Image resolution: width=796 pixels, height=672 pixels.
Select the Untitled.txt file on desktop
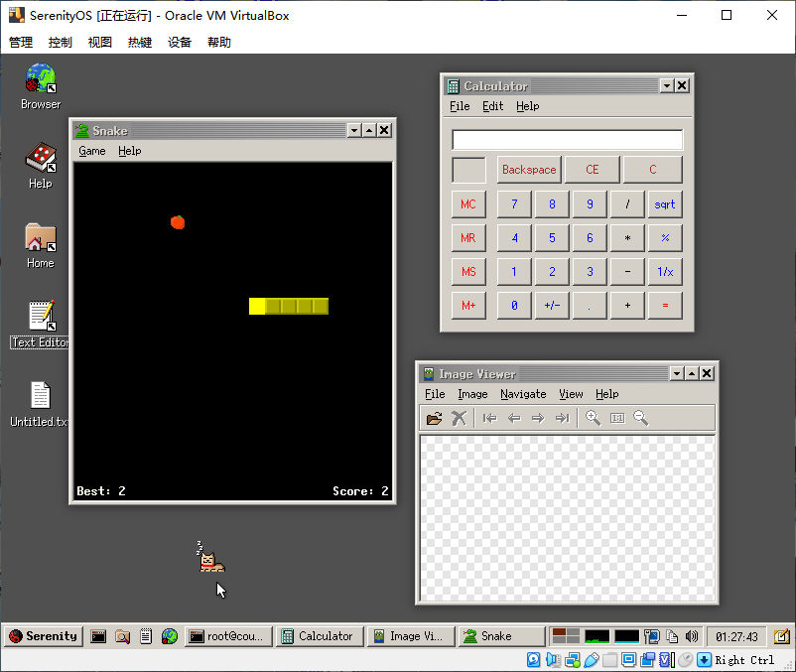pos(40,405)
